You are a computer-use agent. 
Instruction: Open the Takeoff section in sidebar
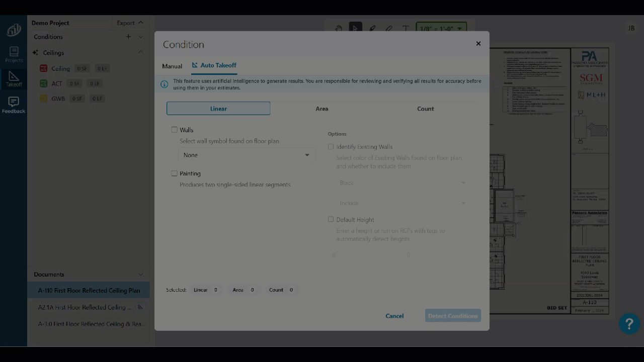(x=14, y=79)
